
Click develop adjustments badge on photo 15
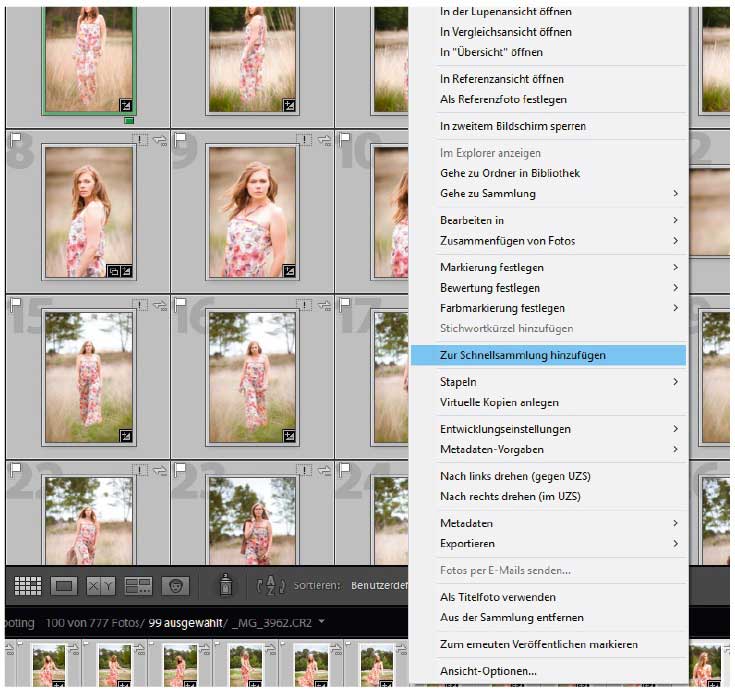click(x=126, y=436)
